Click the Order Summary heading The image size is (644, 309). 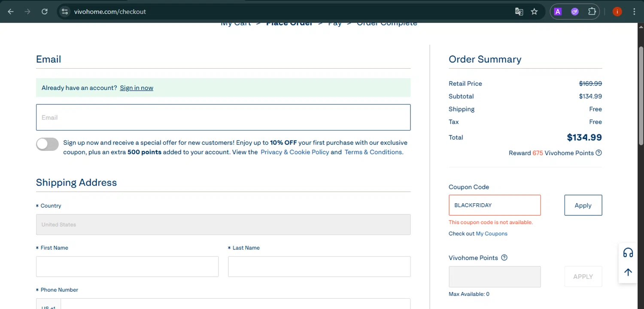pyautogui.click(x=485, y=59)
